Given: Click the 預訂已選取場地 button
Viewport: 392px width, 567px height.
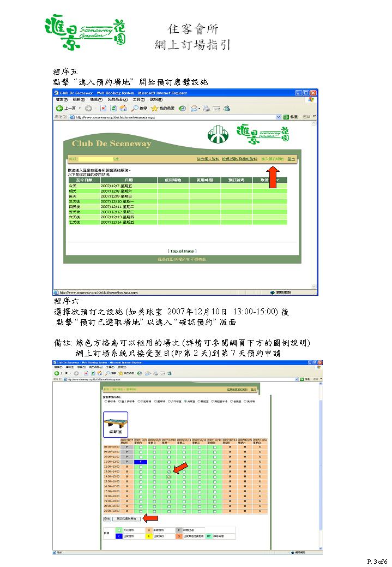Looking at the screenshot, I should click(x=126, y=518).
